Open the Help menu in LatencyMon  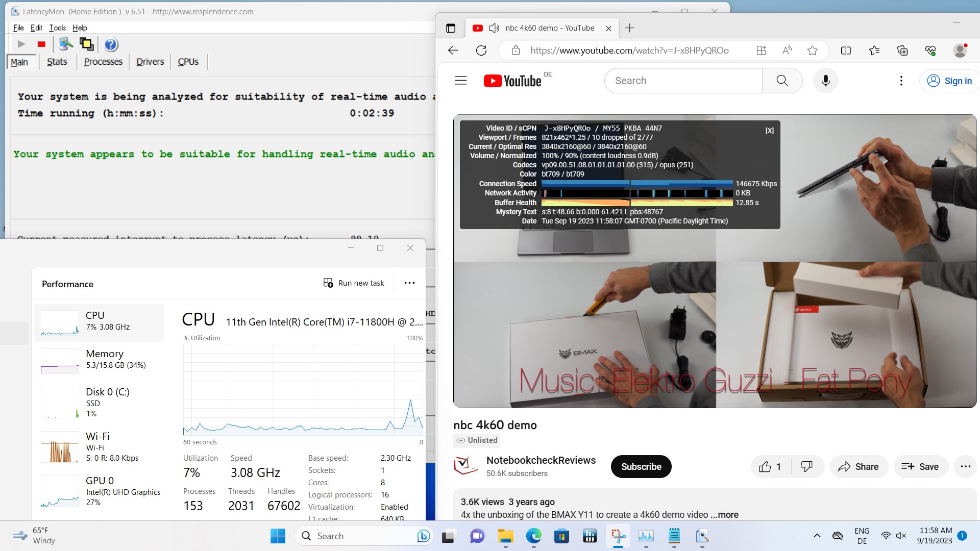click(80, 28)
